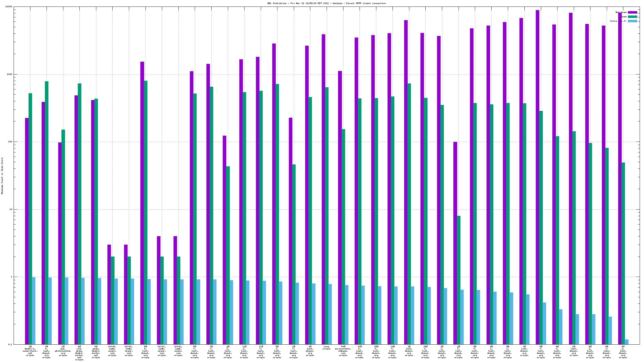Click purple bar above 2ff03.iadb.isipp.com label
This screenshot has height=362, width=644.
point(126,294)
